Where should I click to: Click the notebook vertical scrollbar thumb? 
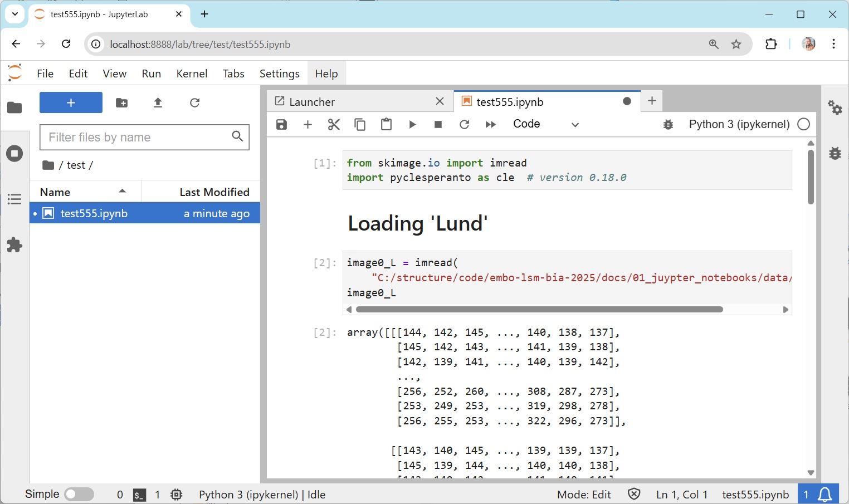tap(811, 177)
